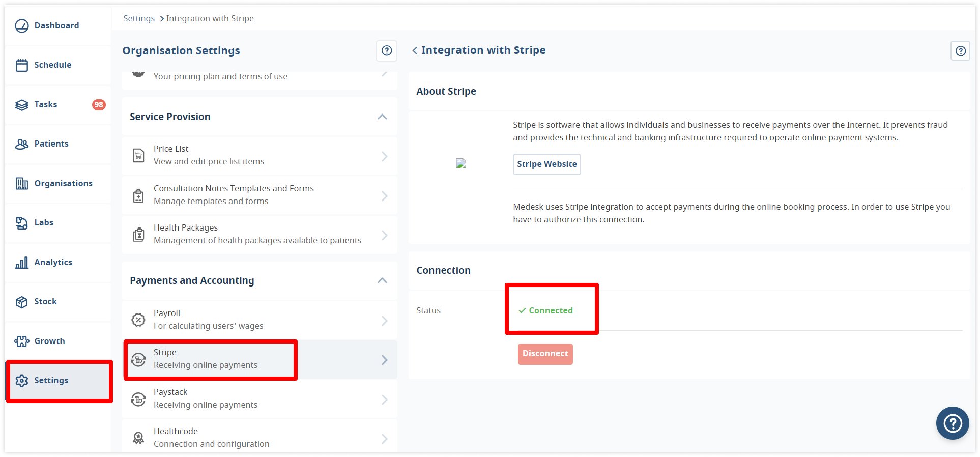Click the Payroll percent badge icon
This screenshot has width=980, height=457.
pos(138,320)
